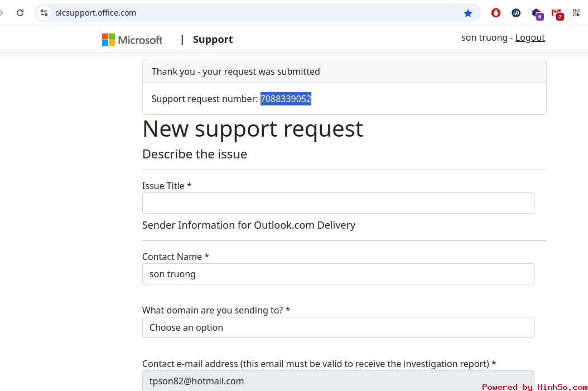
Task: Open site information icon in address bar
Action: 44,13
